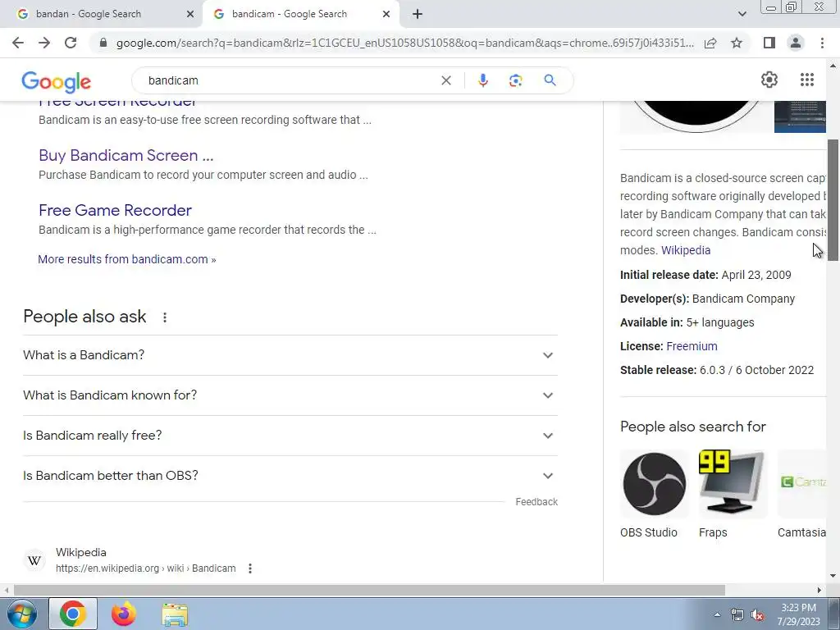Open Google quick settings gear

769,80
